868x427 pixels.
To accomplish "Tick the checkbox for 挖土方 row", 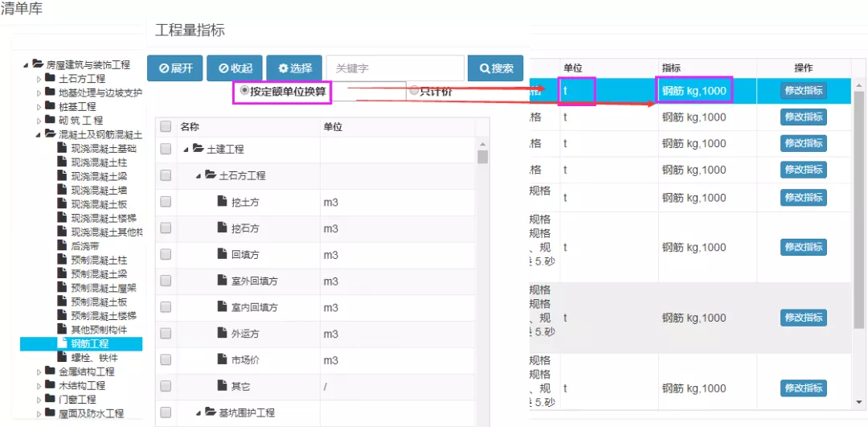I will pos(166,202).
